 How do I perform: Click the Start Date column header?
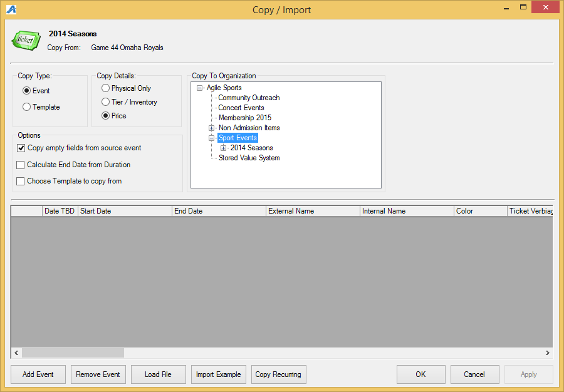[125, 211]
